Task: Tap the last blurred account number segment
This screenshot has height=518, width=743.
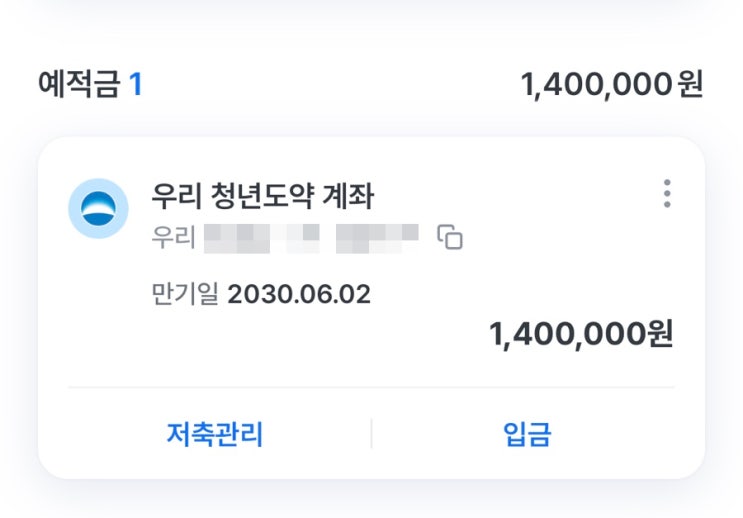Action: pos(376,238)
